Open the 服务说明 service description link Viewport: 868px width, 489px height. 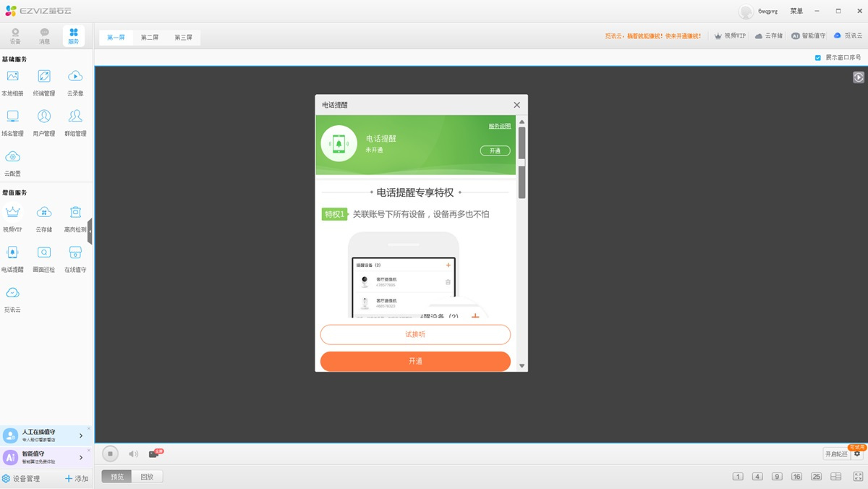point(499,127)
